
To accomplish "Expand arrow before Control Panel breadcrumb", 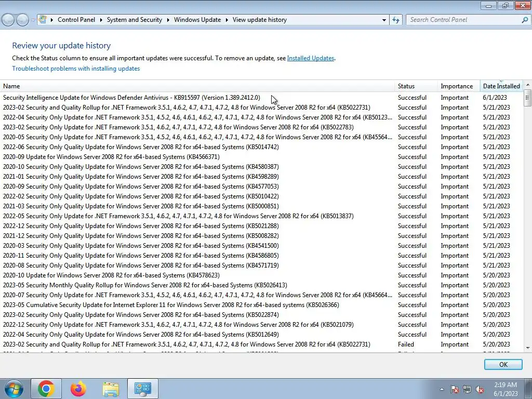I will point(52,20).
